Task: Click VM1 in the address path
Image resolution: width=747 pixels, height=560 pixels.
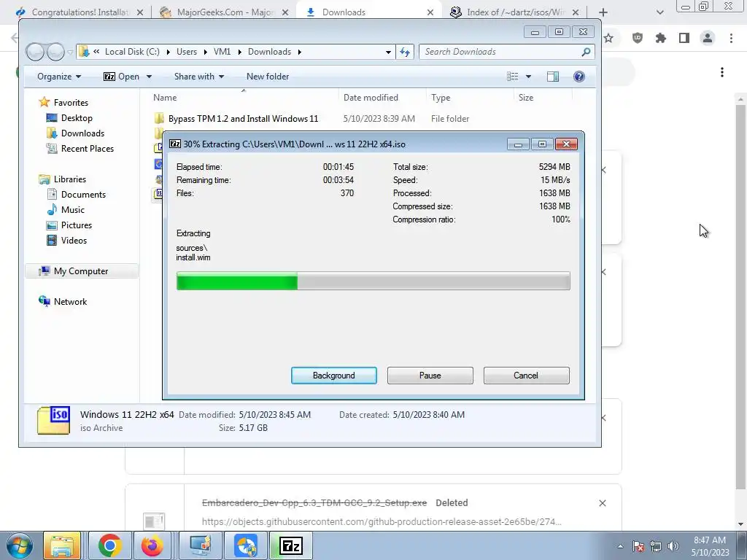Action: click(x=222, y=52)
